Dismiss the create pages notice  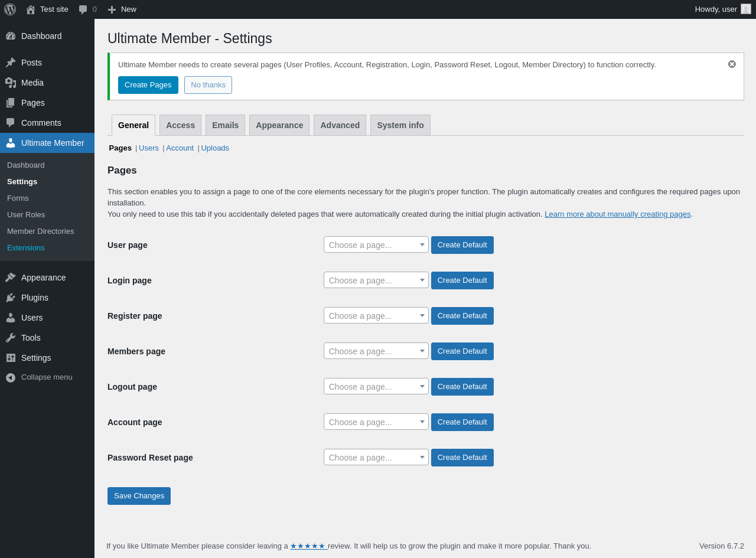[x=732, y=64]
